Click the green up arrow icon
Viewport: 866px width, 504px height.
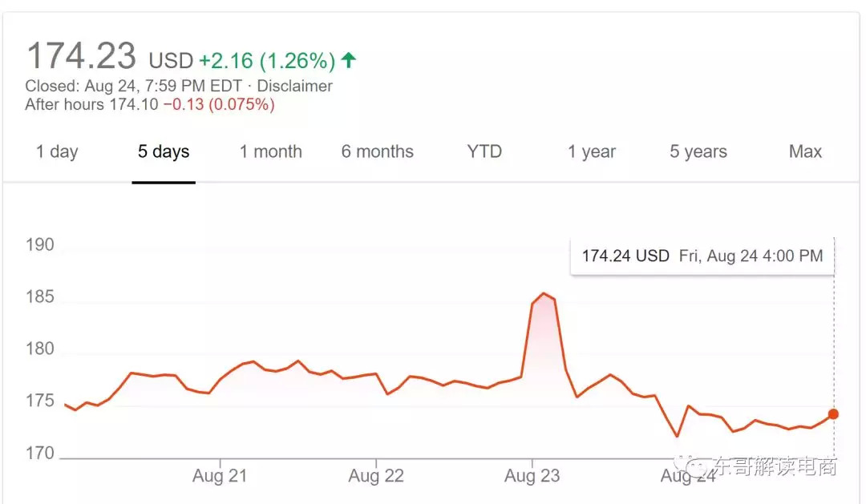pyautogui.click(x=348, y=60)
